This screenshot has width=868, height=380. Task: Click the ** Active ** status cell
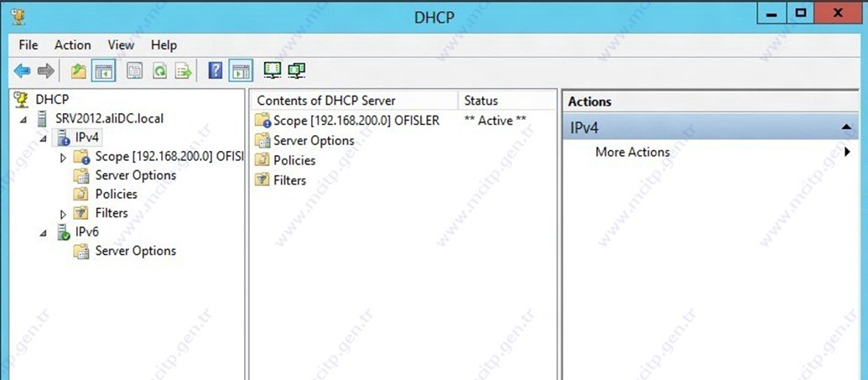point(495,120)
